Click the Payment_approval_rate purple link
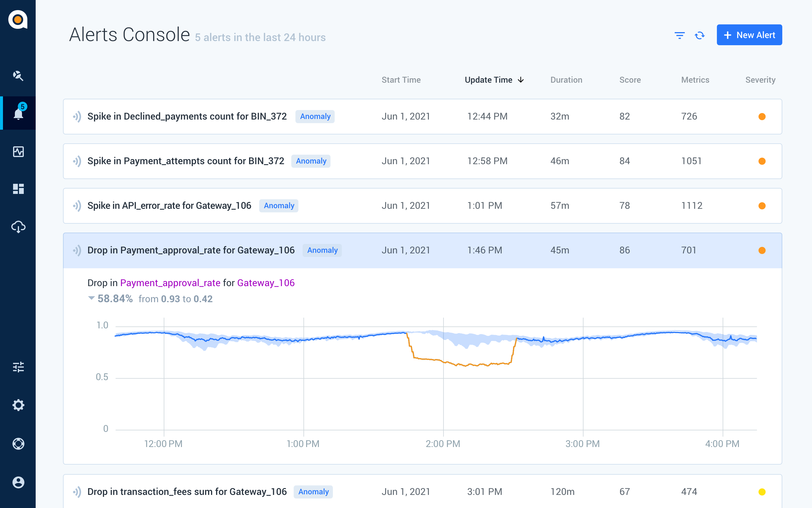This screenshot has height=508, width=812. (x=170, y=283)
